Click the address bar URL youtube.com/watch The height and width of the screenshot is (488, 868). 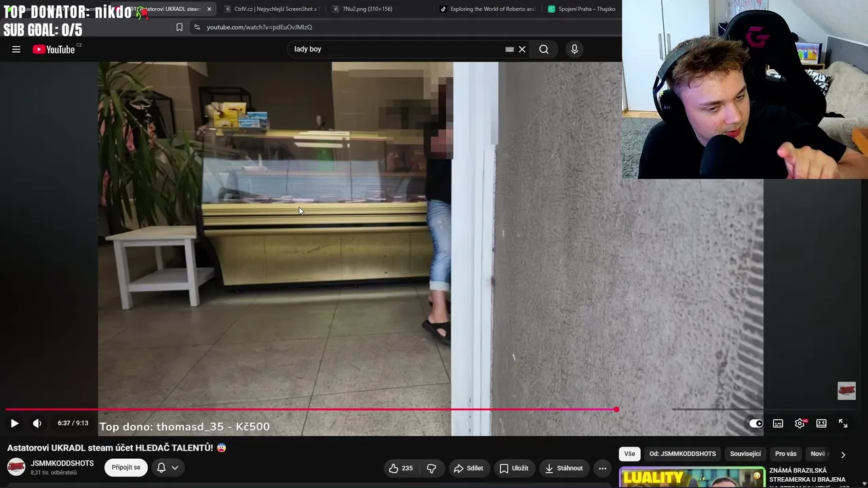(259, 27)
